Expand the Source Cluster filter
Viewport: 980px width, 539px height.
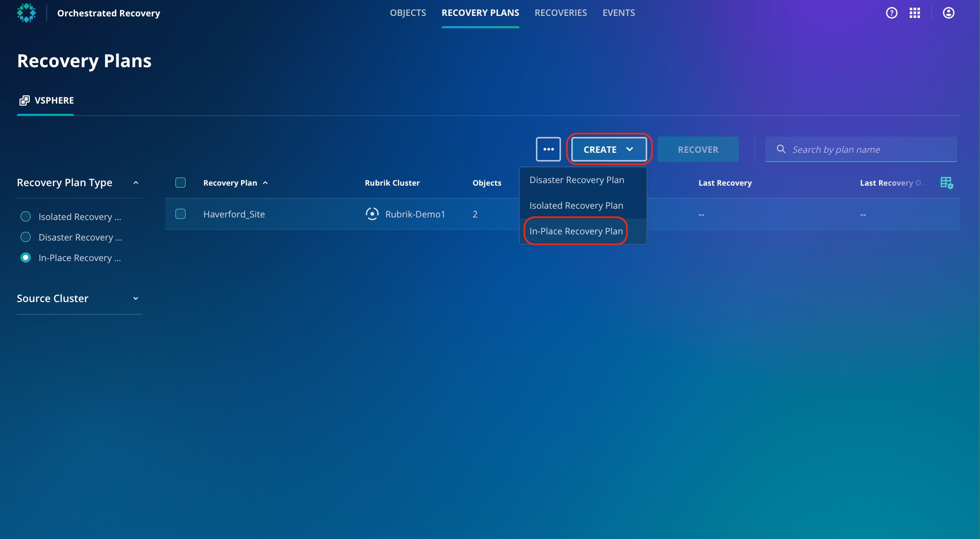[136, 298]
